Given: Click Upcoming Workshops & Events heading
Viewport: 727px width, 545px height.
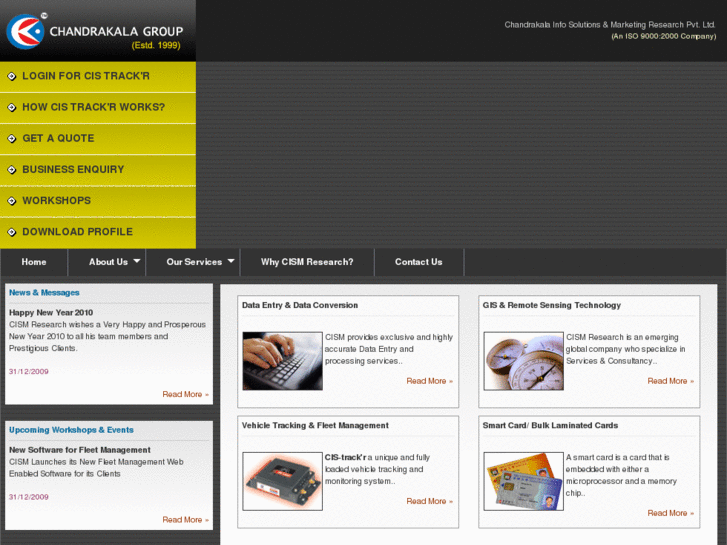Looking at the screenshot, I should click(x=71, y=430).
